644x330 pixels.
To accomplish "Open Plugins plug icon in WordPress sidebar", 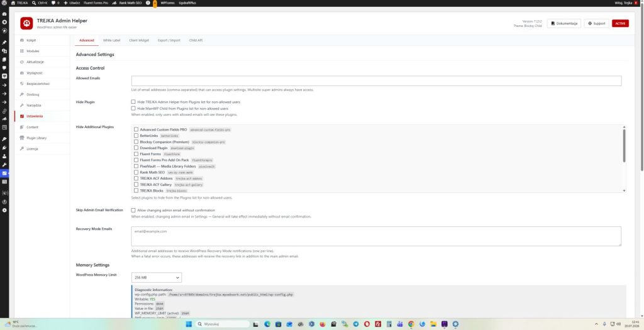I will click(4, 147).
